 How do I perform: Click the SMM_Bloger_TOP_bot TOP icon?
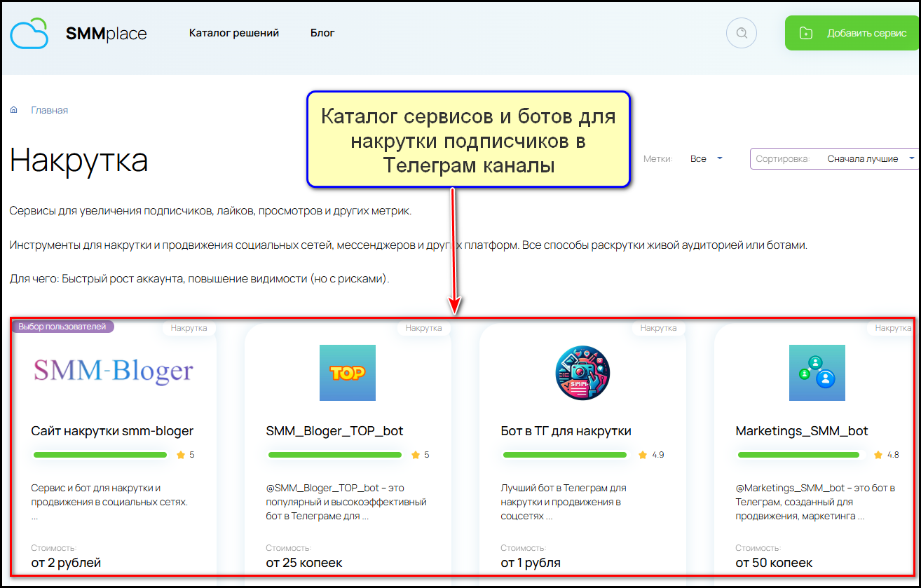[x=347, y=373]
